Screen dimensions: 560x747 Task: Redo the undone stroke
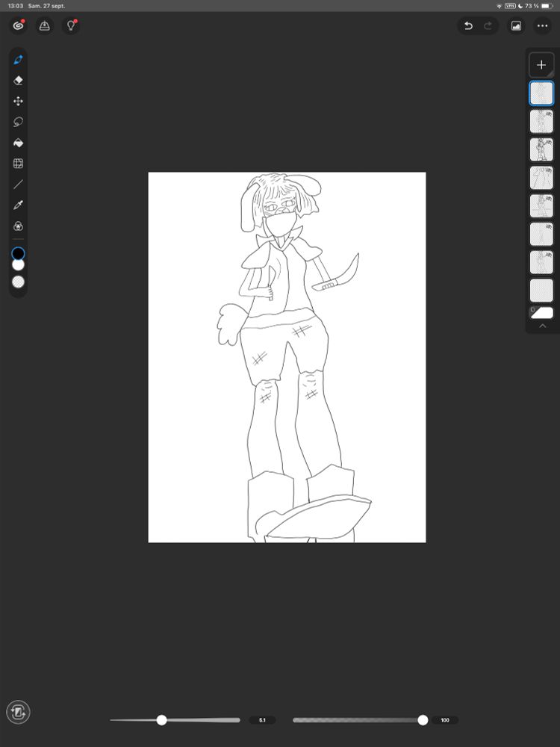pos(488,25)
